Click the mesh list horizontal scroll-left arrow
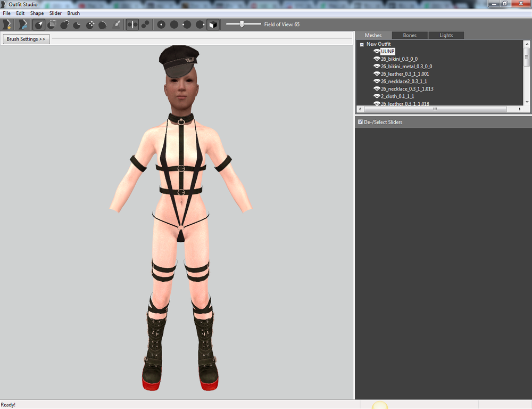The height and width of the screenshot is (409, 532). coord(360,109)
